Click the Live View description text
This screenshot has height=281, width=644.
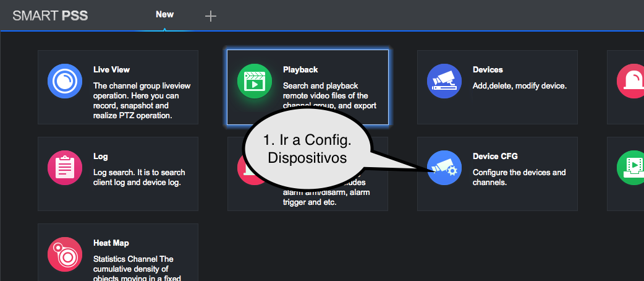142,101
